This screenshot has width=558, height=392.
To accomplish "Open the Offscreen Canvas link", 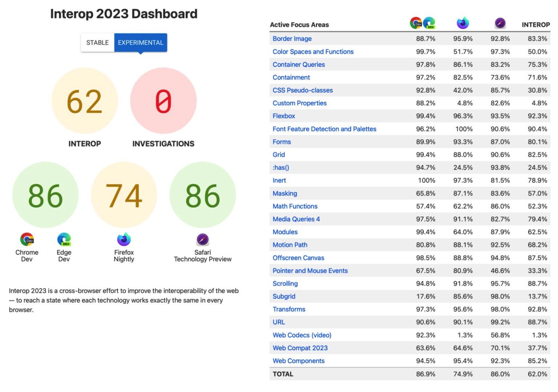I will point(298,258).
